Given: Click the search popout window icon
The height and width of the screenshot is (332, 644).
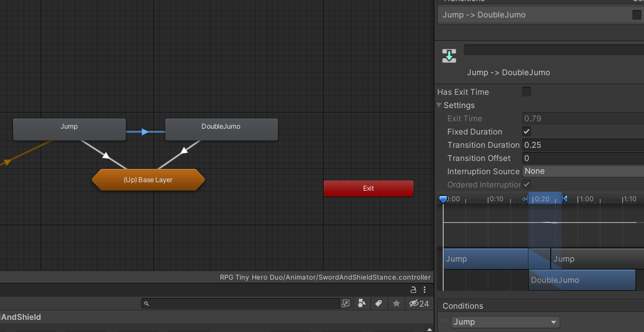Looking at the screenshot, I should [346, 303].
